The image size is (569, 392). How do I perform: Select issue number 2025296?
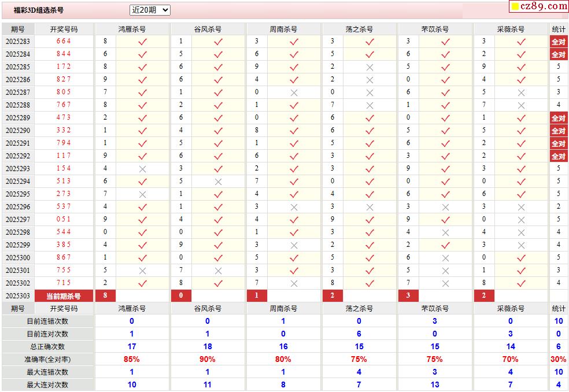[18, 206]
